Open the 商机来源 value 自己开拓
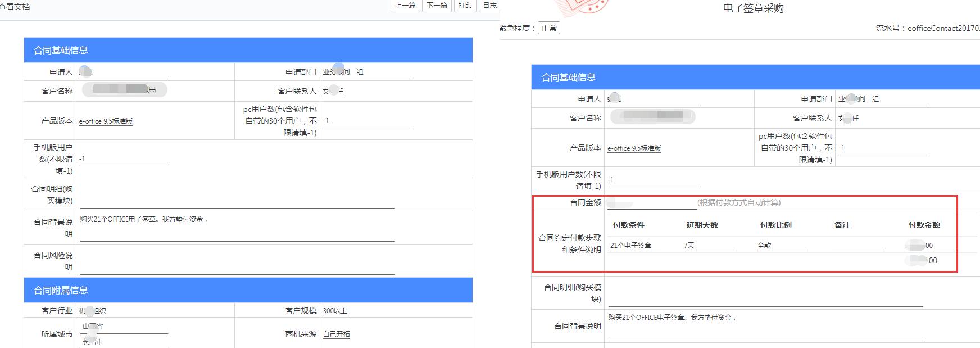This screenshot has height=348, width=980. point(336,335)
